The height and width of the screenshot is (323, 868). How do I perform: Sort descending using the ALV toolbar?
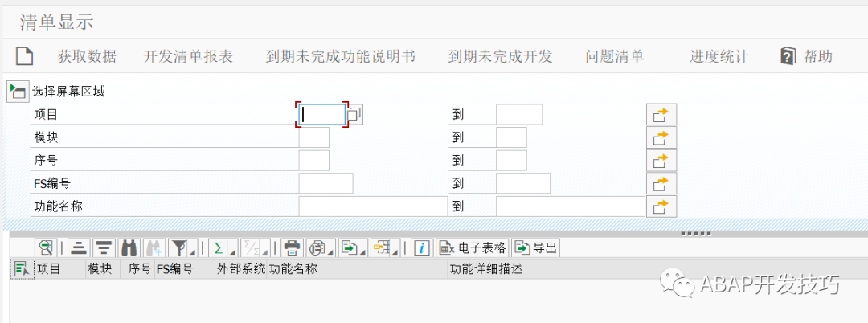(x=104, y=247)
